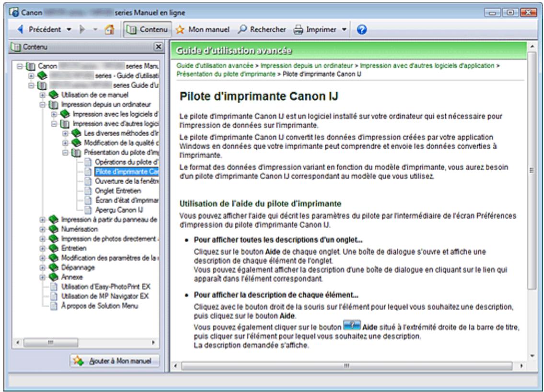Viewport: 544px width, 392px height.
Task: Click the Numérisation green book icon
Action: [x=53, y=229]
